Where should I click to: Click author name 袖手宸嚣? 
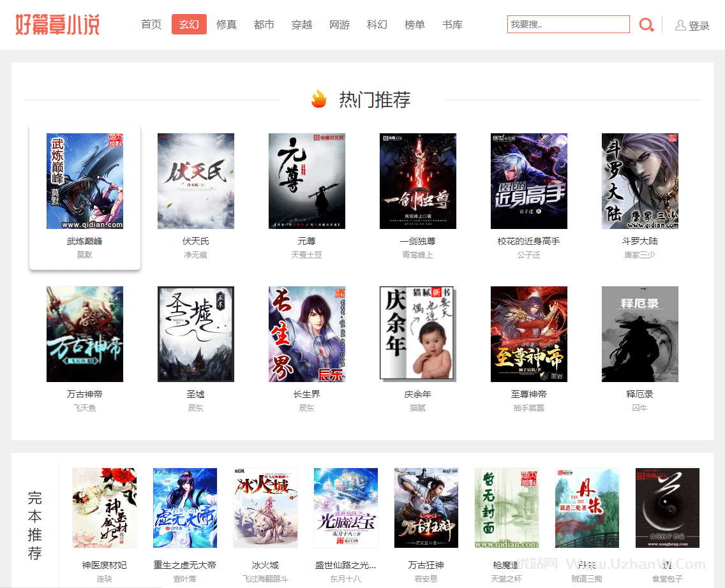tap(528, 408)
